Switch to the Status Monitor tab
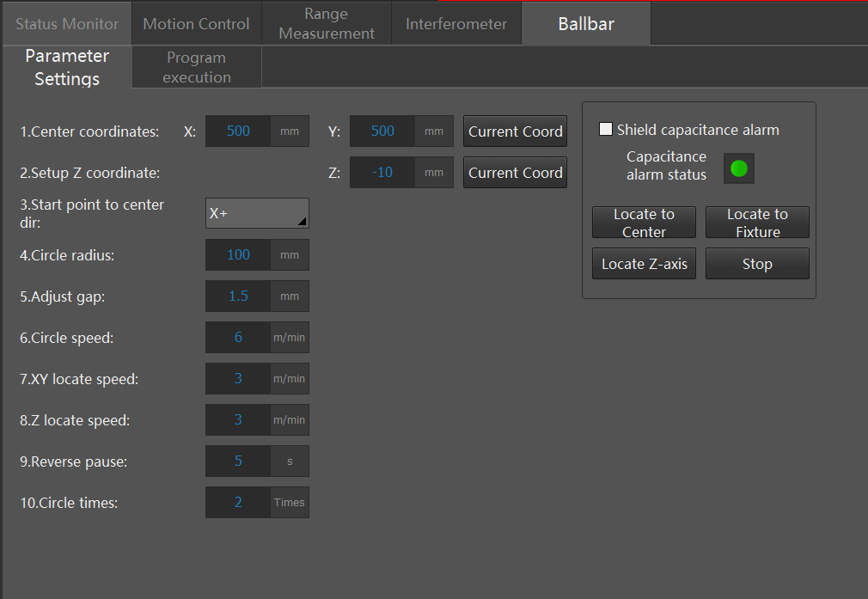 (x=67, y=24)
